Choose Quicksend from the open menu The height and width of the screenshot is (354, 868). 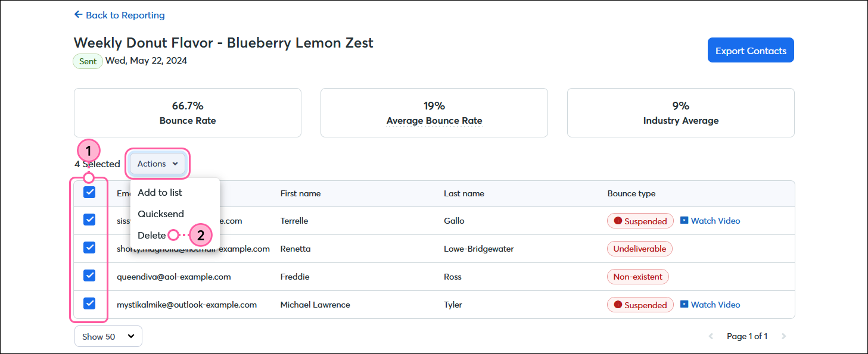pos(160,214)
